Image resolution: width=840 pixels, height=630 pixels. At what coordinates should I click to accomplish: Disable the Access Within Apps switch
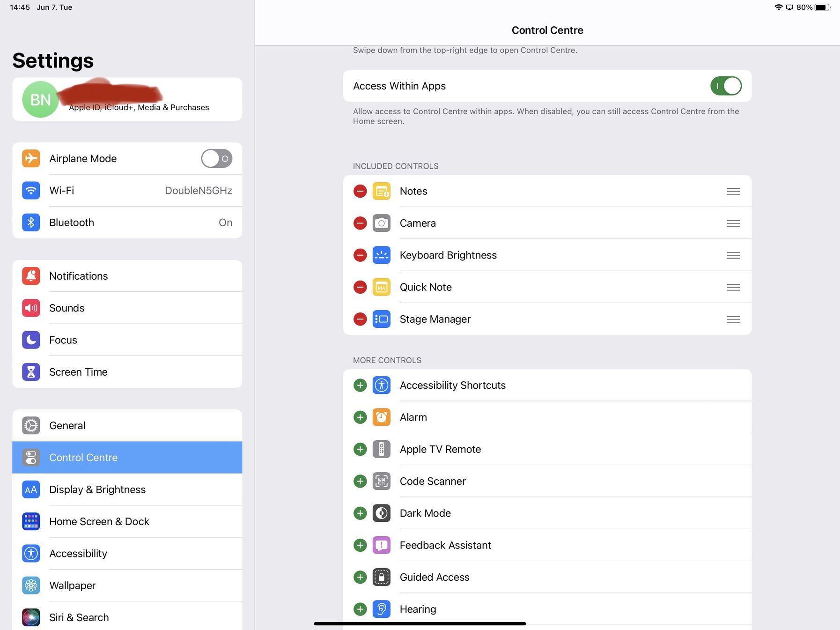point(726,86)
